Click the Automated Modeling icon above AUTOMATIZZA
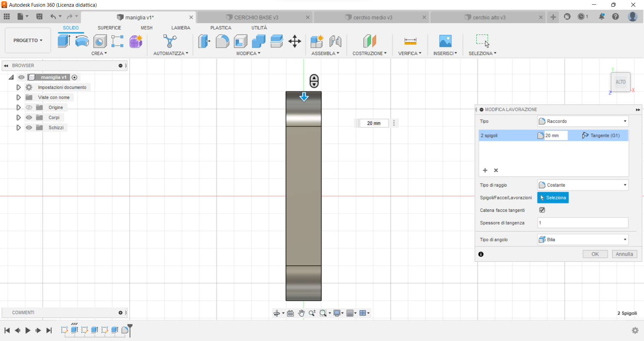 [x=170, y=41]
